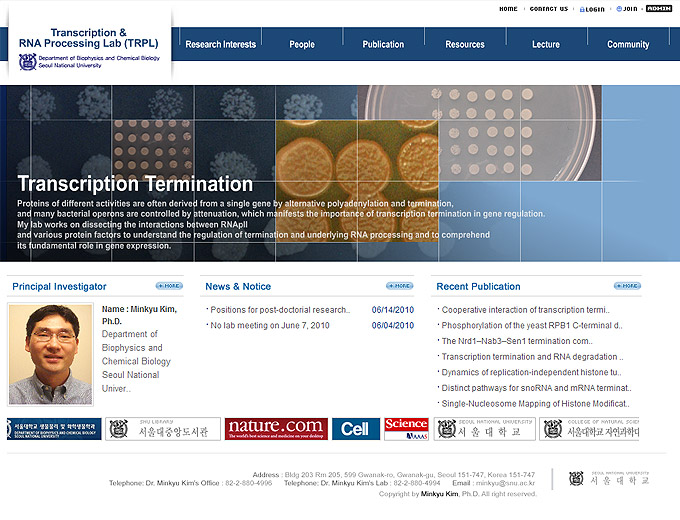Select the Publication menu item

383,44
